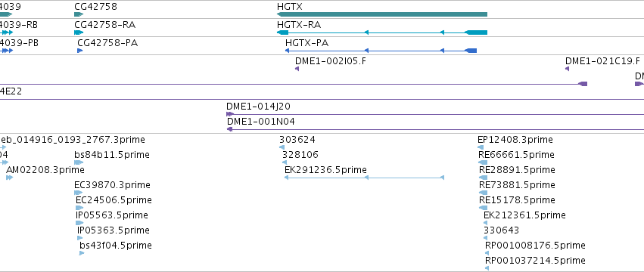Open the RE73881.5prime feature label
Image resolution: width=644 pixels, height=272 pixels.
pos(517,184)
